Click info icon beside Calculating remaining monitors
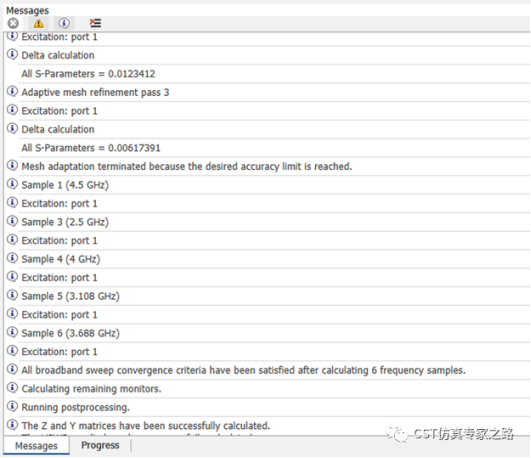 pos(13,388)
